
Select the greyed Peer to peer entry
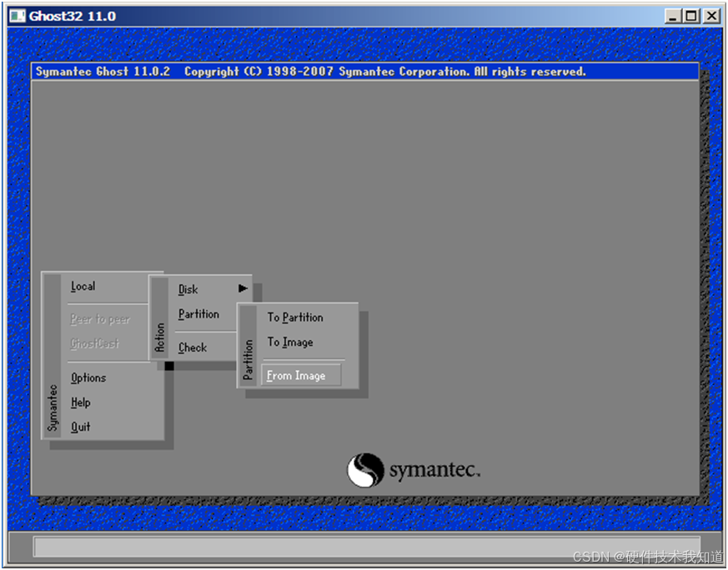point(100,319)
